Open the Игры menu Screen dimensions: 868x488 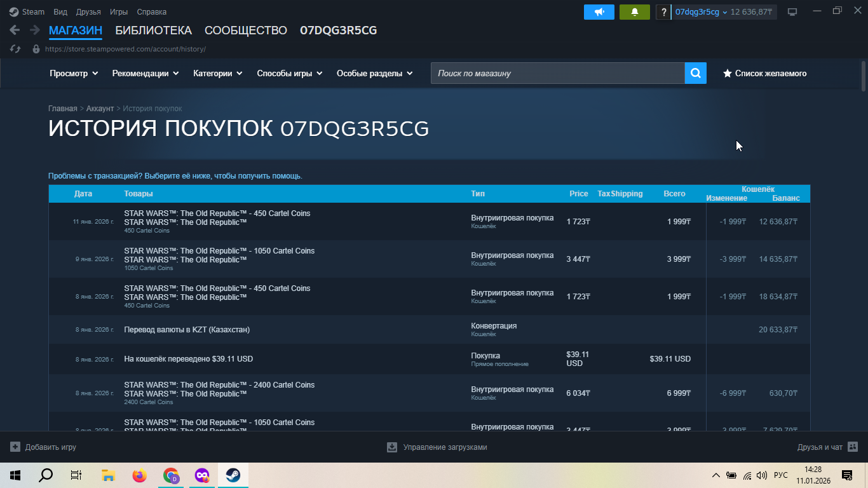point(119,11)
